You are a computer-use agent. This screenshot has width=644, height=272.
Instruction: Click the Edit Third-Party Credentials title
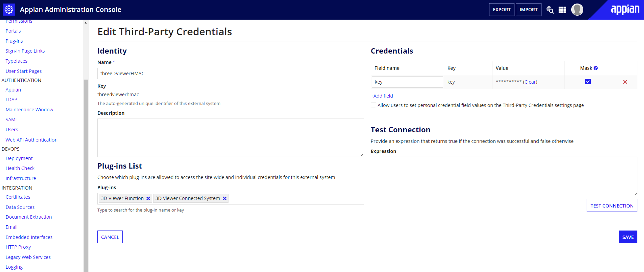[165, 32]
